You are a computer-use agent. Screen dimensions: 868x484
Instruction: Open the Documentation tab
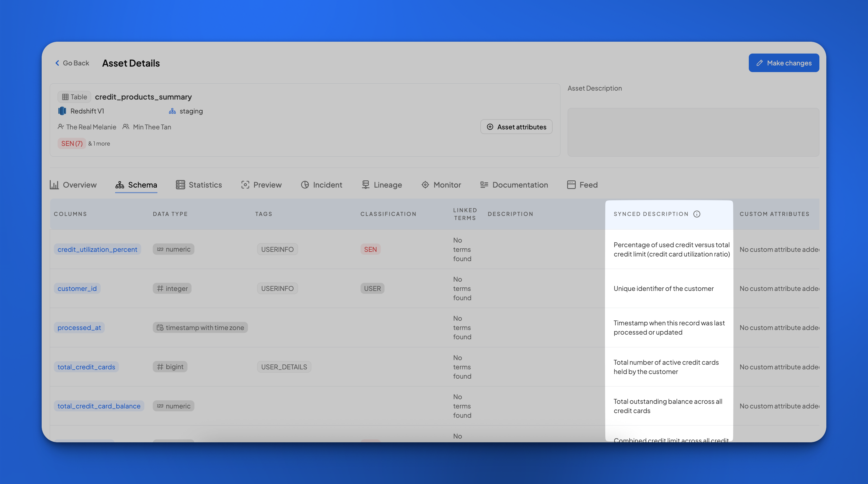[x=514, y=185]
